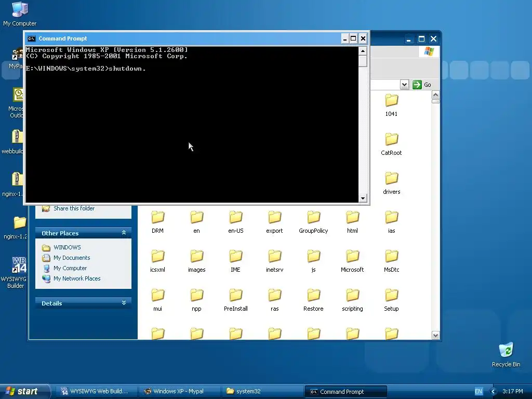This screenshot has height=399, width=532.
Task: Click Command Prompt scrollbar up arrow
Action: pyautogui.click(x=363, y=51)
